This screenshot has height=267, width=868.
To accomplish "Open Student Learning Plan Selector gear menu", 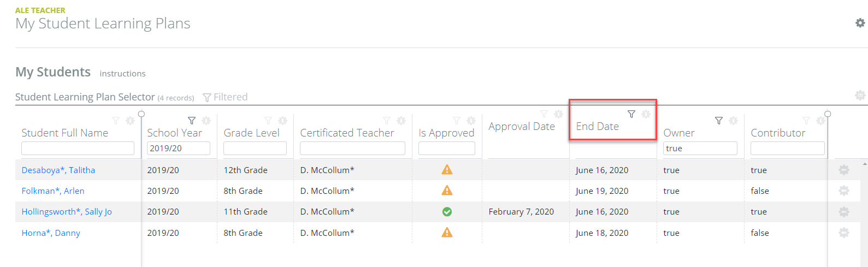I will pos(860,96).
